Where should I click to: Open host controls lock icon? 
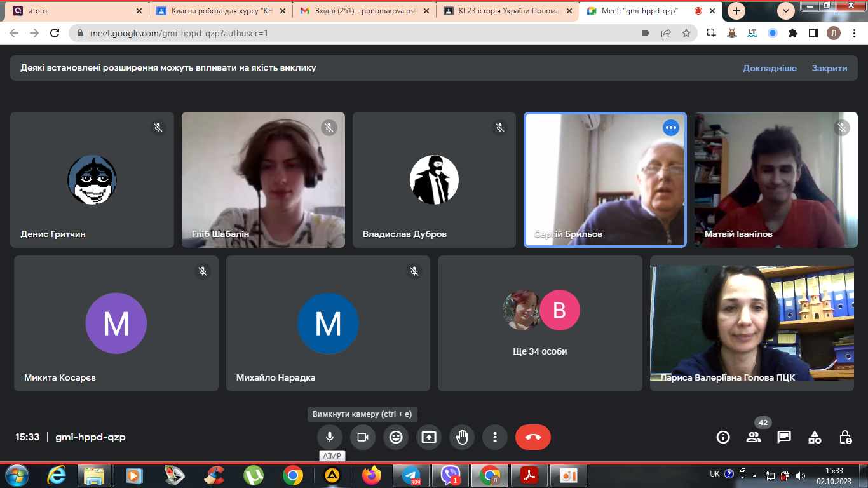pos(845,437)
